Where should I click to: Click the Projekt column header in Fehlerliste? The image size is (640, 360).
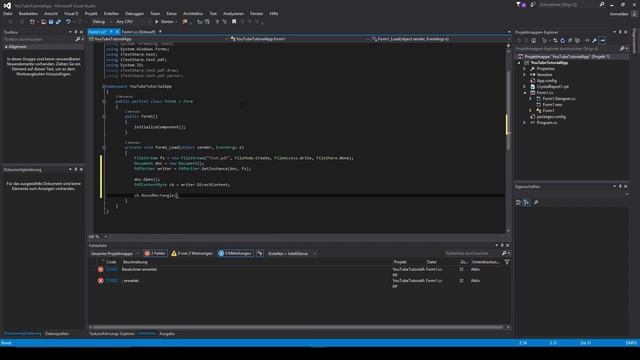(400, 262)
